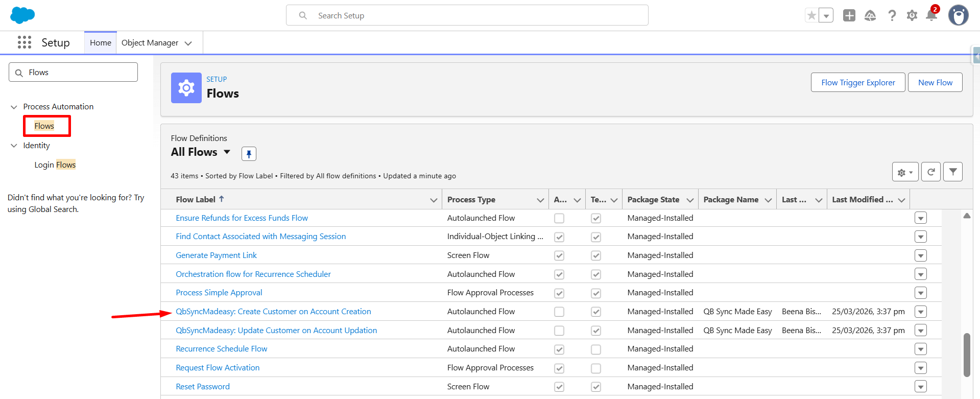980x399 pixels.
Task: Open QbSyncMadeasy: Create Customer on Account Creation
Action: (x=273, y=311)
